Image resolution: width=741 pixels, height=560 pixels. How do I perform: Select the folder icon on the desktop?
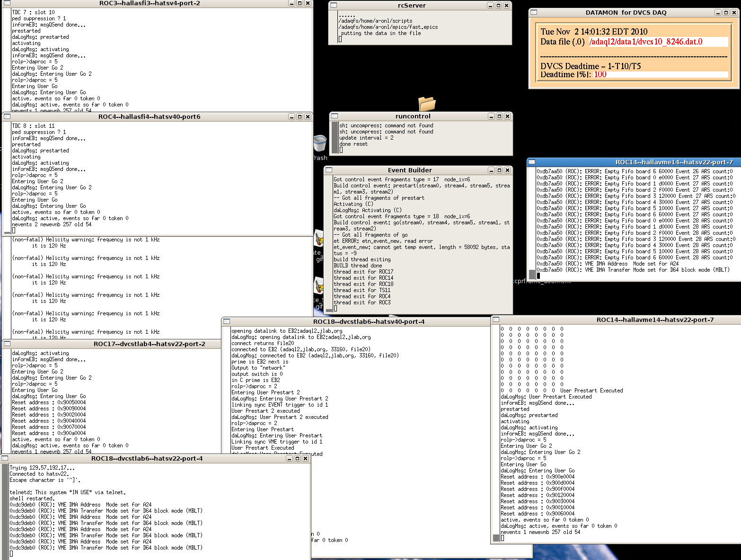[x=426, y=104]
